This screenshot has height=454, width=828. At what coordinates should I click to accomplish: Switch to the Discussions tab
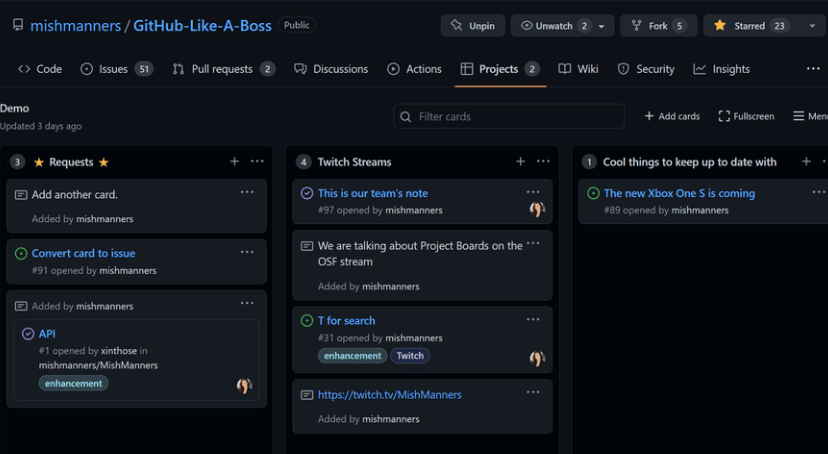[x=331, y=69]
